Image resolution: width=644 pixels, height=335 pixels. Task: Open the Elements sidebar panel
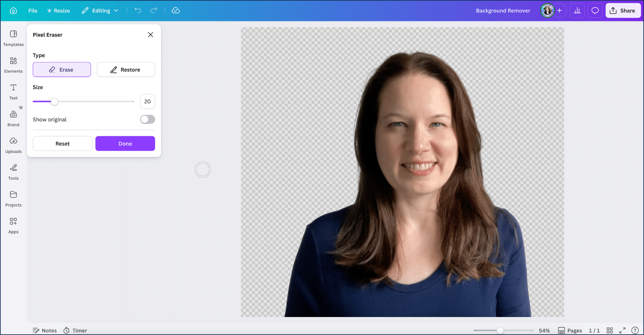(13, 65)
